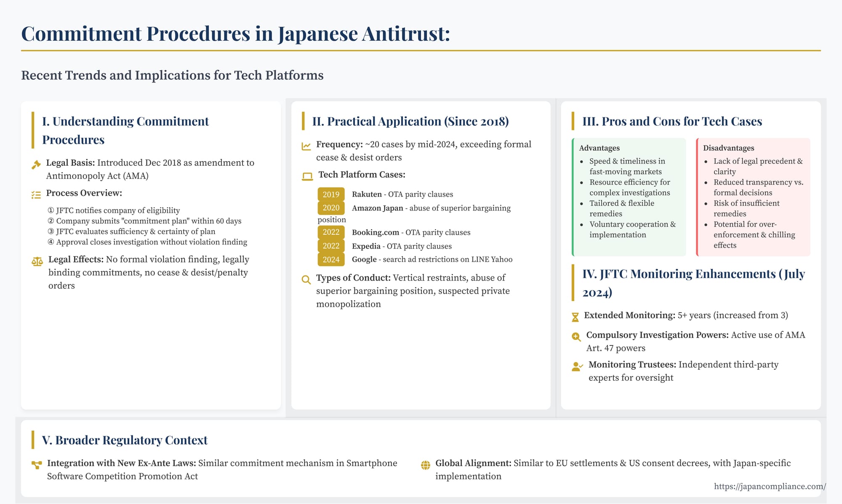Click the Advantages label in the green box

click(599, 148)
